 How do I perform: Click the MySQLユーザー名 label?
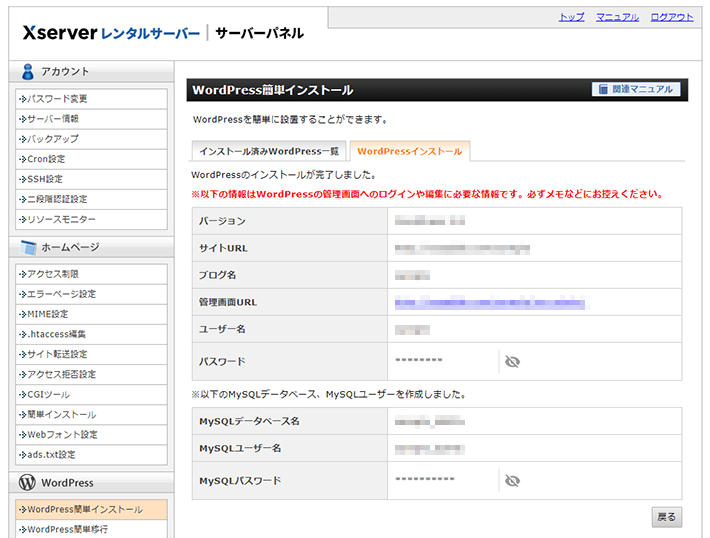[x=240, y=448]
